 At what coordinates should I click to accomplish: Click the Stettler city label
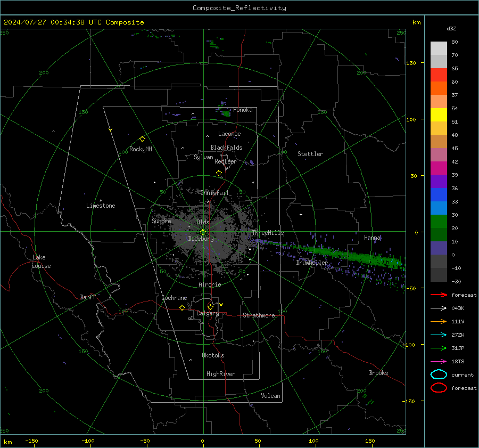click(310, 154)
